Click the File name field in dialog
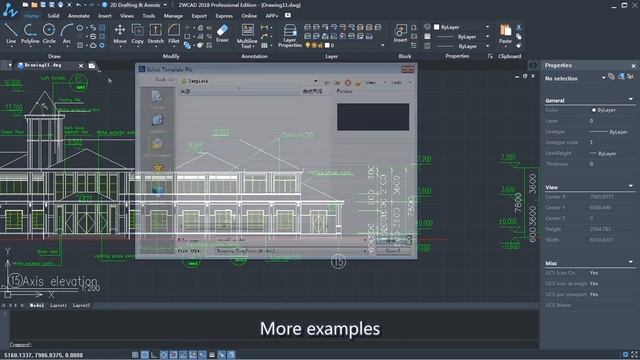The width and height of the screenshot is (640, 360). pos(290,240)
